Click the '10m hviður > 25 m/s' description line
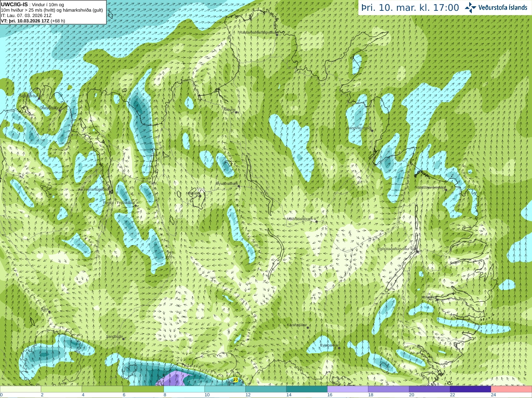 click(x=52, y=10)
